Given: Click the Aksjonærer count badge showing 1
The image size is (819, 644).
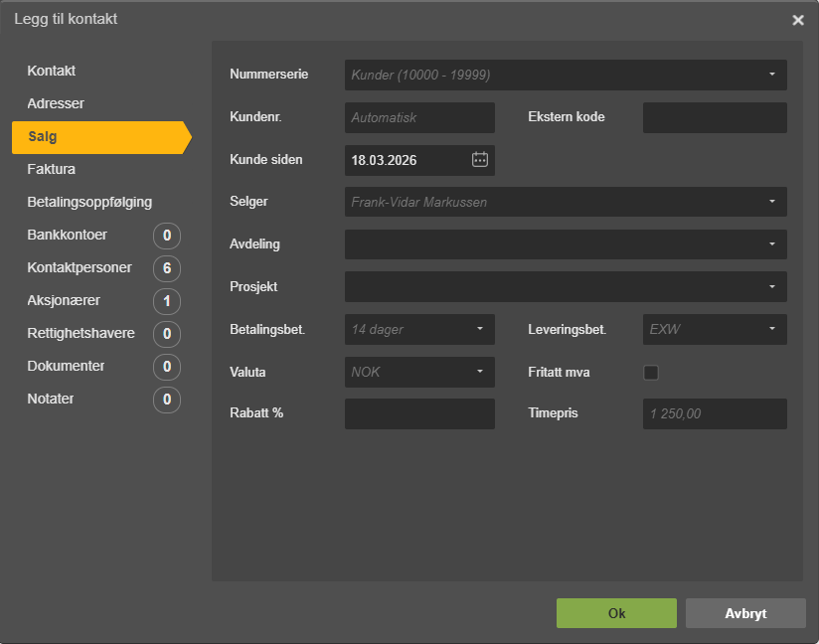Looking at the screenshot, I should (x=167, y=301).
